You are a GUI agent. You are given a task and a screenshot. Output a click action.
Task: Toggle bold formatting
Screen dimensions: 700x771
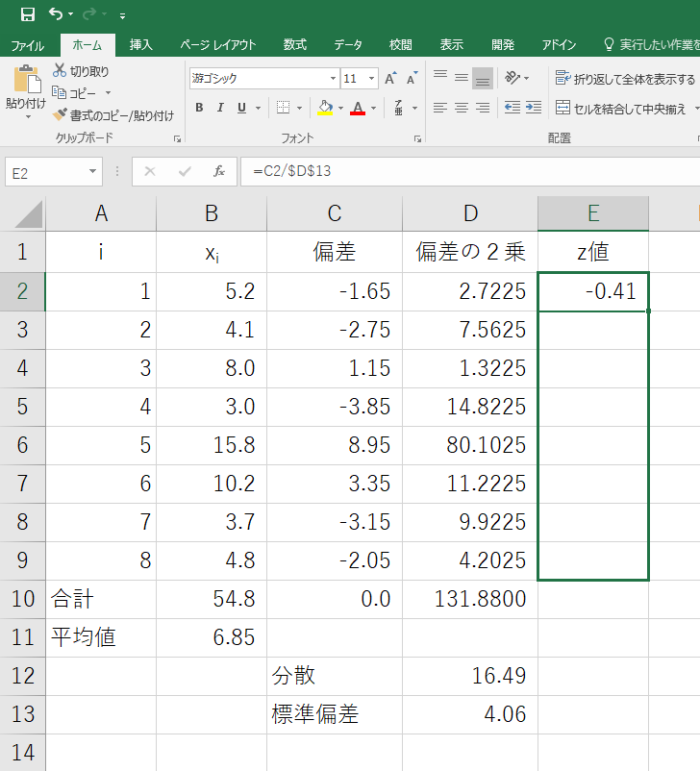pyautogui.click(x=199, y=108)
